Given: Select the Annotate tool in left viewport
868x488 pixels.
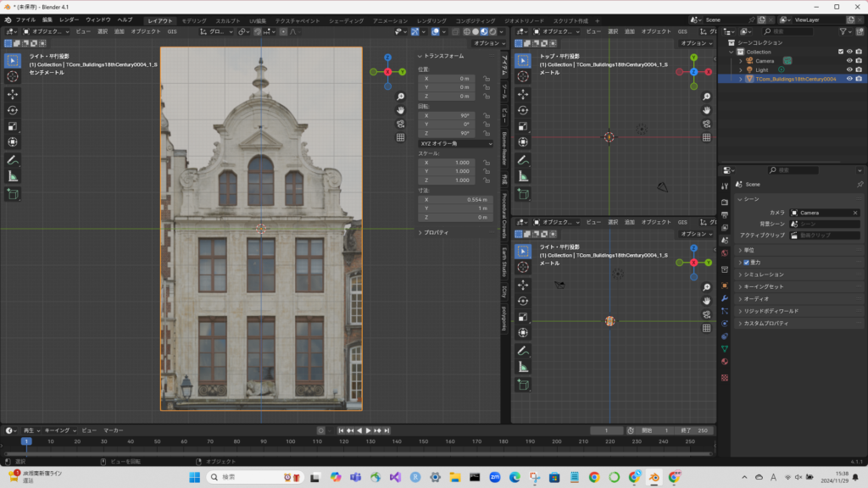Looking at the screenshot, I should point(13,159).
